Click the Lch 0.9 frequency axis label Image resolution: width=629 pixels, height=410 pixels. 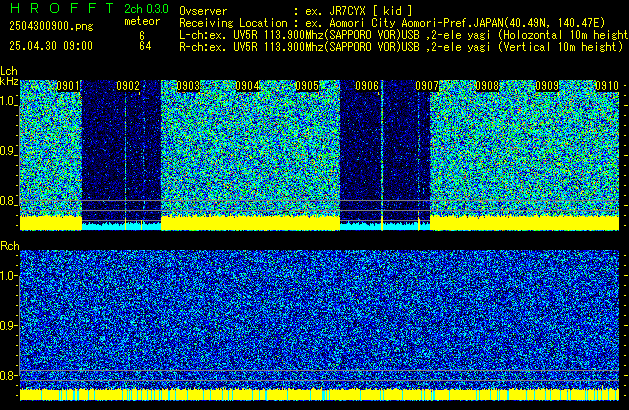[x=8, y=151]
